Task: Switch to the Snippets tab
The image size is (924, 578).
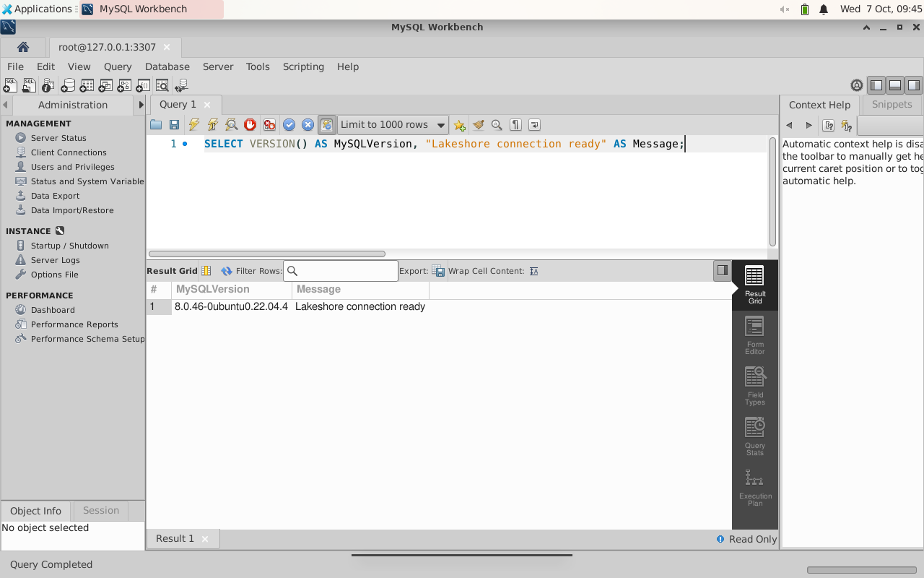Action: click(892, 105)
